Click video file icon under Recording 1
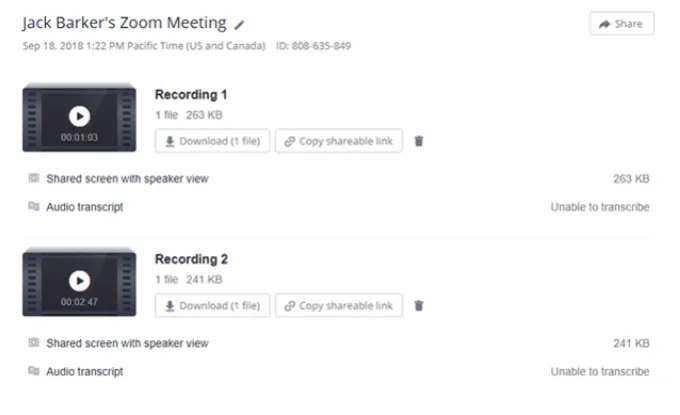 click(x=34, y=179)
